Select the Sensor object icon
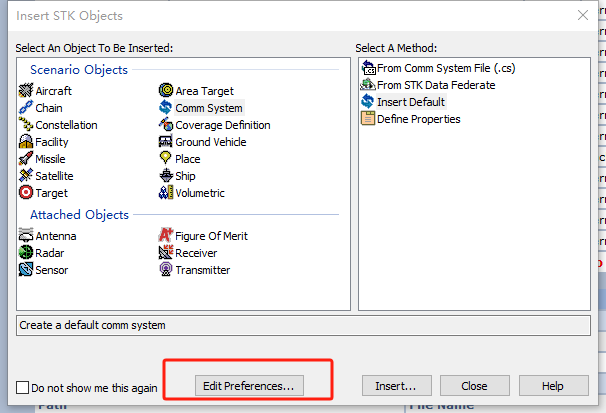Screen dimensions: 606x413 26,269
